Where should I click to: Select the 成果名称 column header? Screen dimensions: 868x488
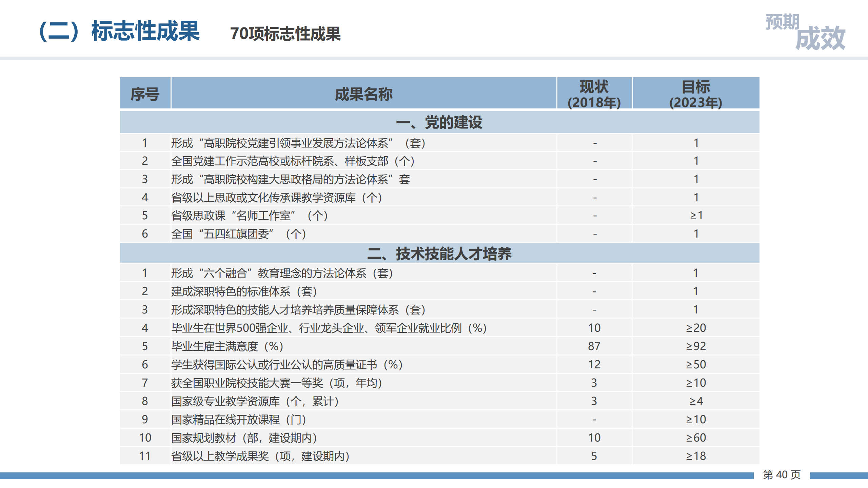tap(363, 94)
